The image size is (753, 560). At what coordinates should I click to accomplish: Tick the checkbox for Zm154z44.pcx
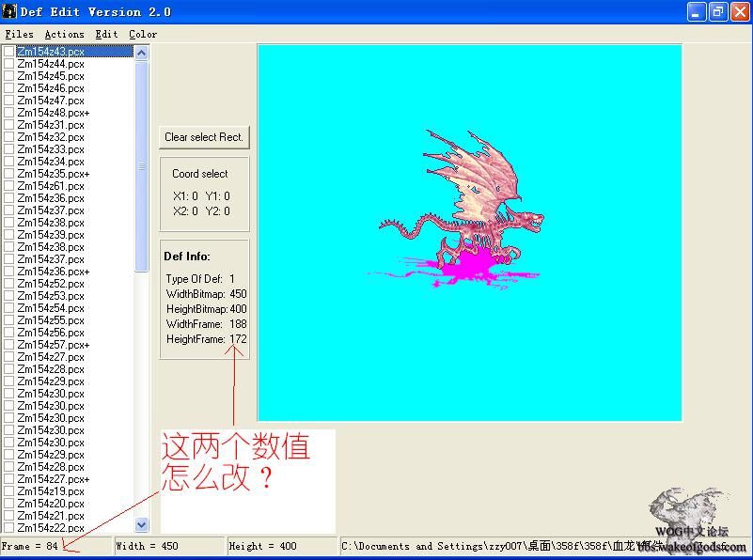(8, 63)
